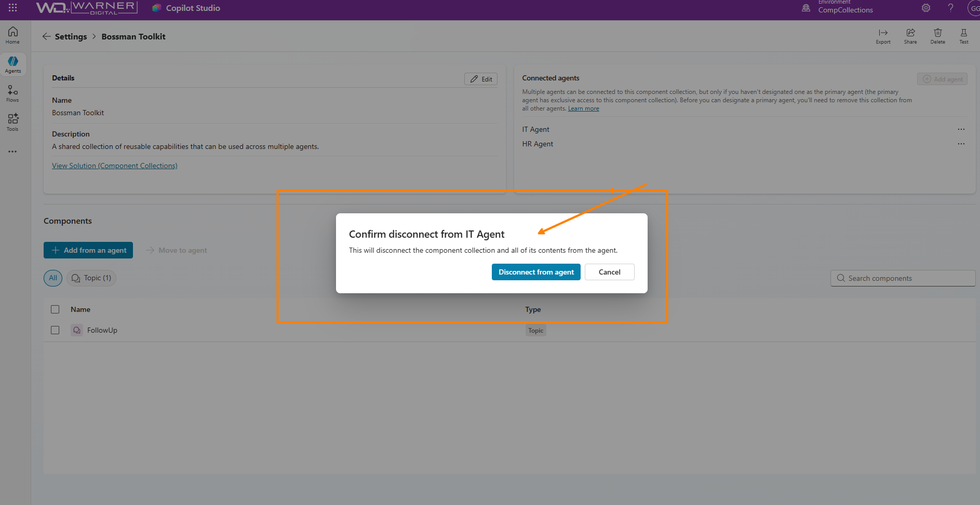Select IT Agent in connected agents
This screenshot has width=980, height=505.
(535, 129)
